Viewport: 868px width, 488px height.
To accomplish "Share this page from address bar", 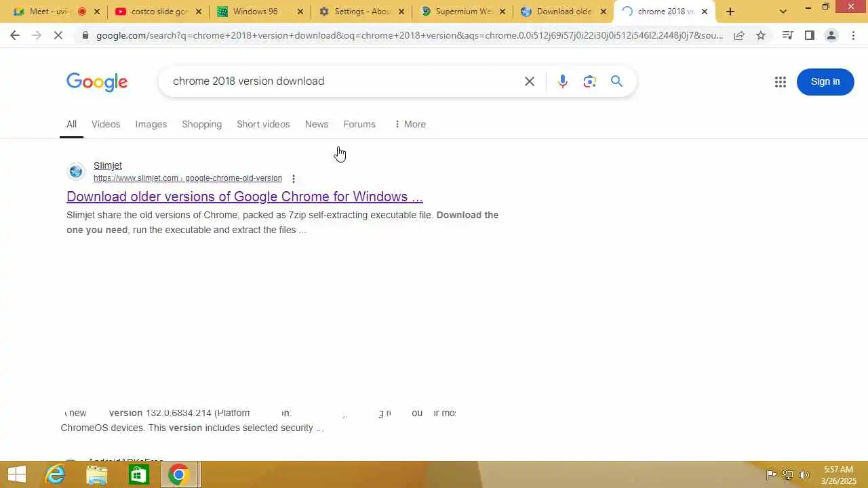I will point(739,35).
